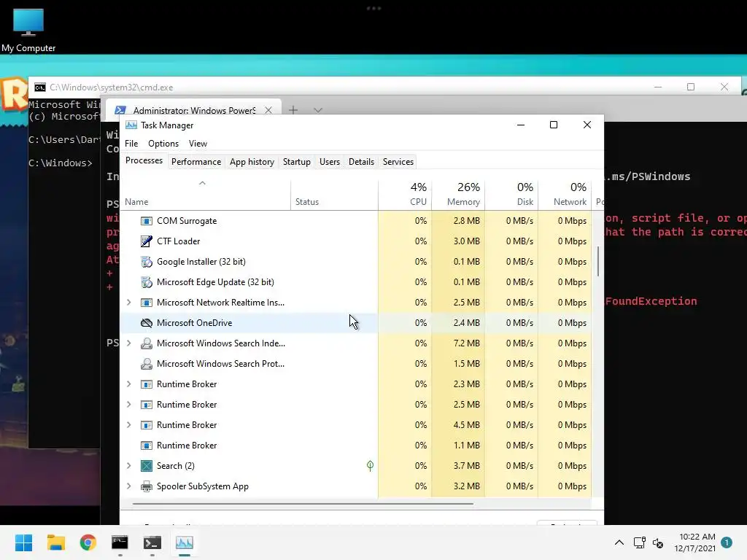This screenshot has width=747, height=560.
Task: Switch to the Details tab
Action: pos(361,162)
